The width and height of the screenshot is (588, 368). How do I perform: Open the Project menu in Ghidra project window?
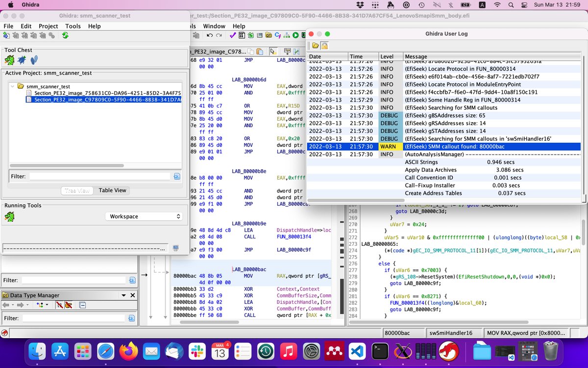(49, 26)
